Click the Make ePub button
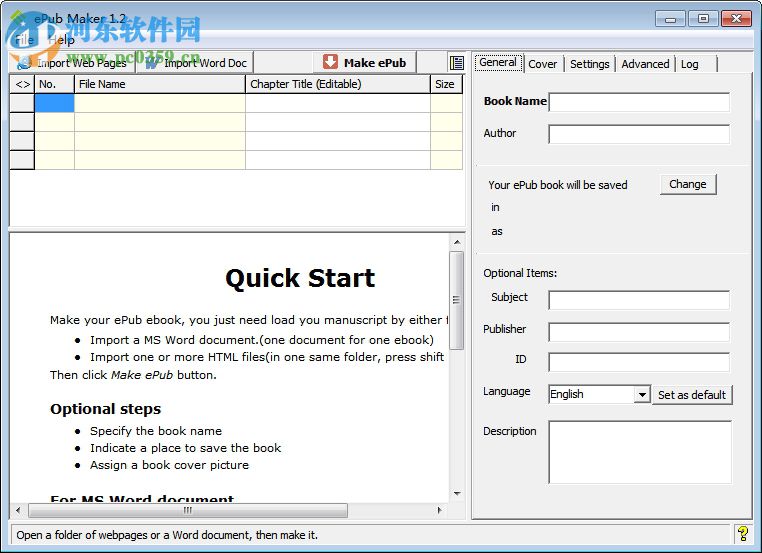This screenshot has width=762, height=553. (364, 63)
